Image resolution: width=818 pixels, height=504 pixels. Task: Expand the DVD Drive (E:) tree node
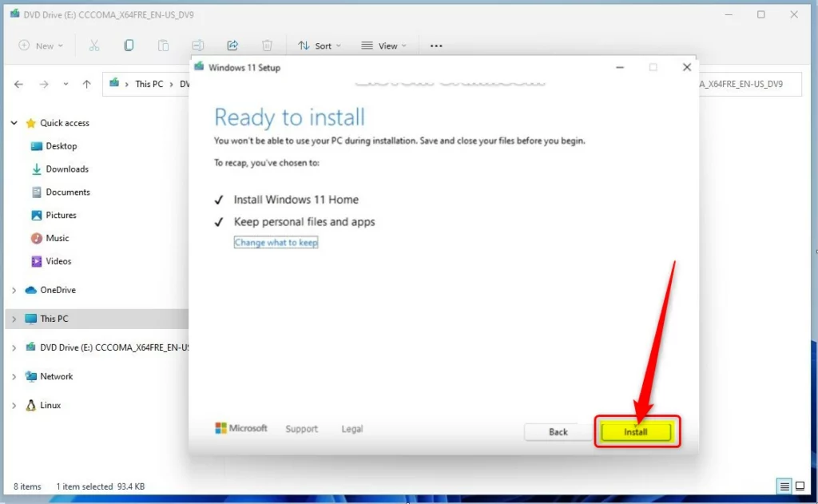coord(14,347)
